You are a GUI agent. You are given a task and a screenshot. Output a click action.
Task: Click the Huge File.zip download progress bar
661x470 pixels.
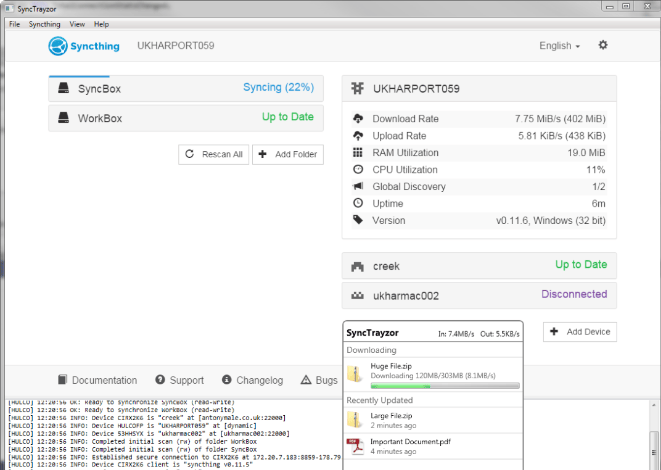tap(445, 386)
